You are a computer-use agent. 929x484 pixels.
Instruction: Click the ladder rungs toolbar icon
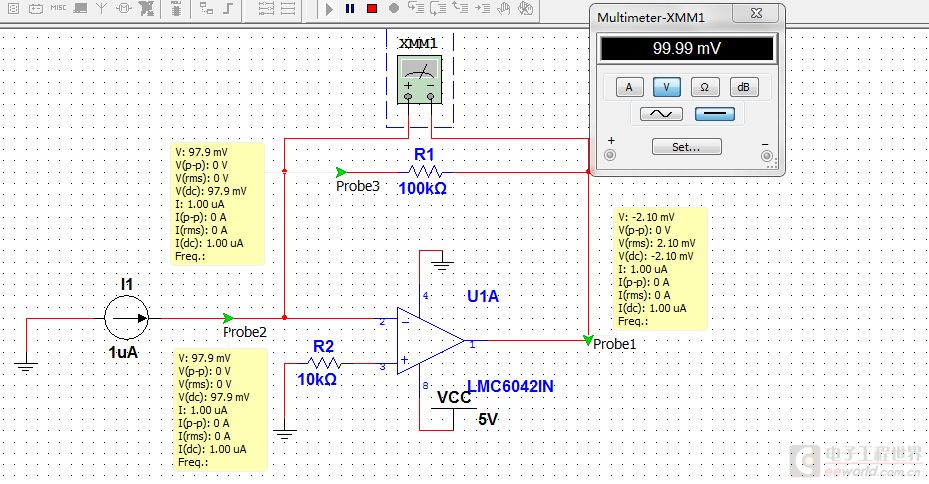tap(267, 8)
